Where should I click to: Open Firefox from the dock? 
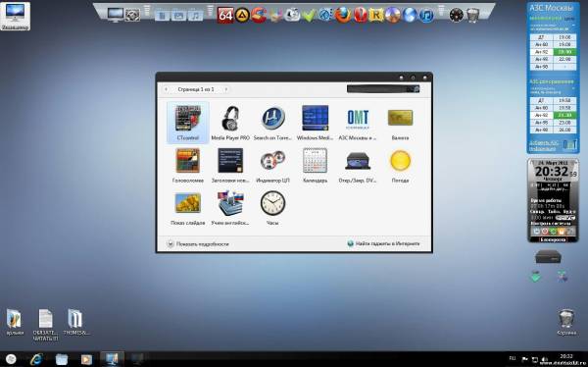point(342,15)
